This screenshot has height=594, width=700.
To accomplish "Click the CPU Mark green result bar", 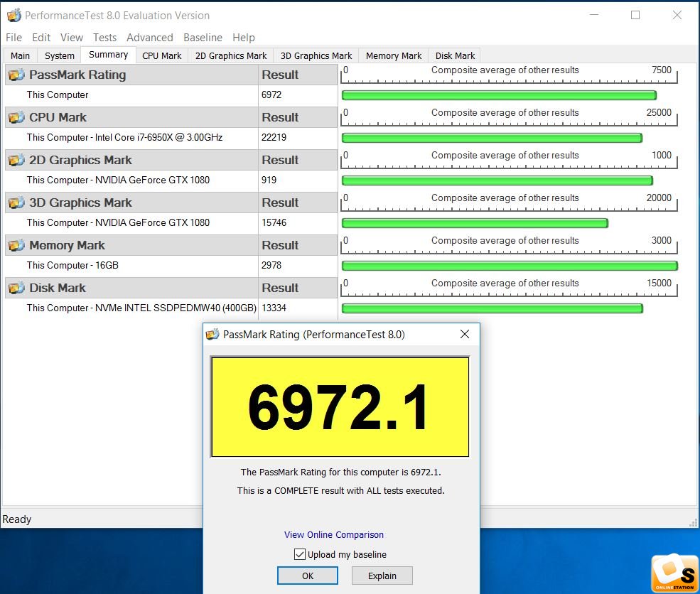I will coord(492,138).
